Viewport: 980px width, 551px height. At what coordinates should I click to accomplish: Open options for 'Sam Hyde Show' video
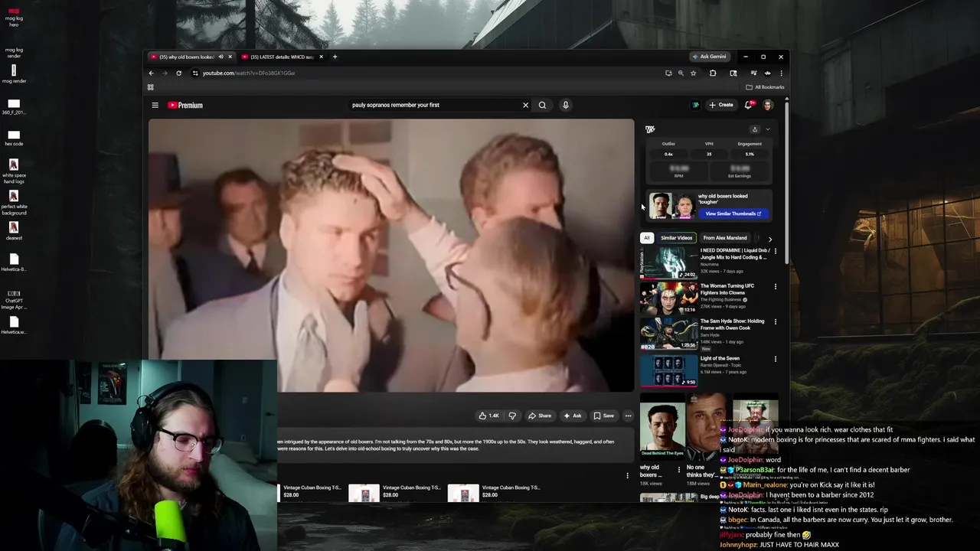776,322
